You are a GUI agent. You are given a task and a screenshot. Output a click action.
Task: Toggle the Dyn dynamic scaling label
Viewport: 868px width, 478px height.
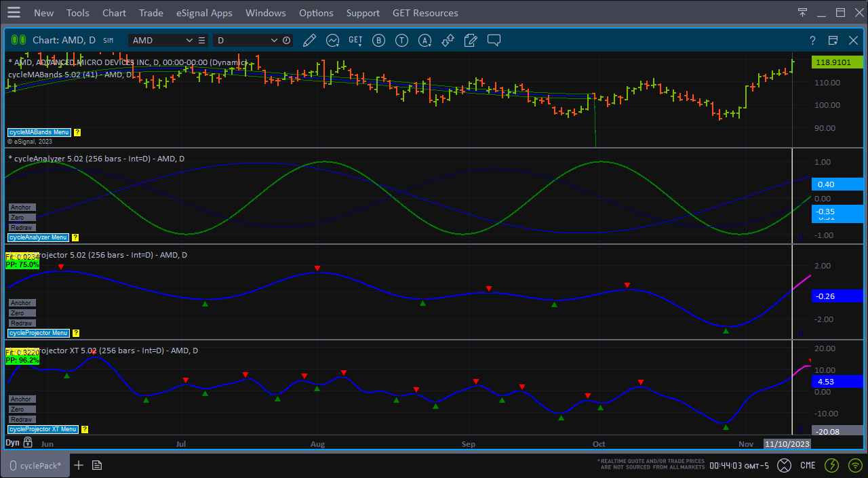click(x=12, y=443)
